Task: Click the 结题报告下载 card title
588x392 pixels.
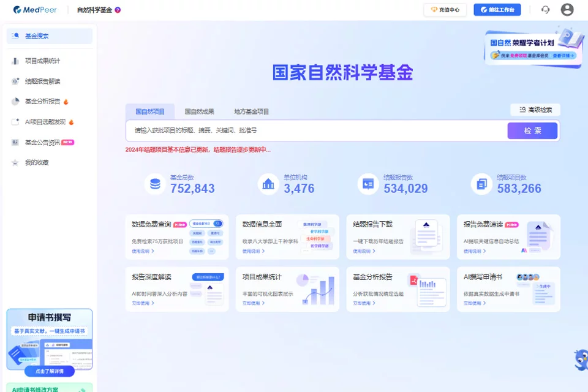Action: [x=373, y=224]
